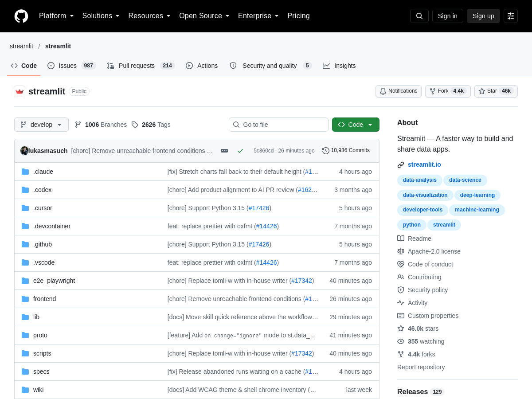Open the develop branch selector dropdown

point(41,125)
